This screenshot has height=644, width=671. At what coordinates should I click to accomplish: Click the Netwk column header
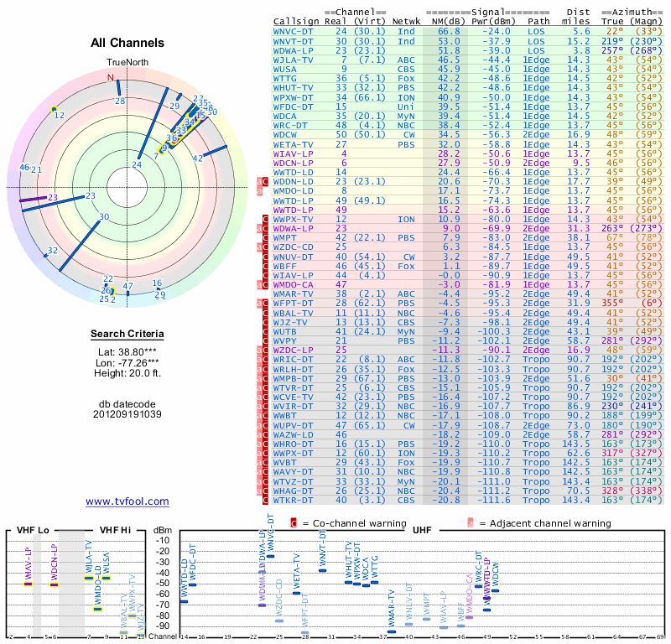(406, 22)
